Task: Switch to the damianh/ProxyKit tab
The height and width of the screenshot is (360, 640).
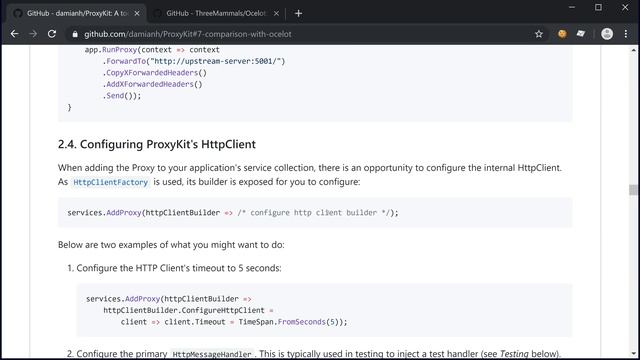Action: (x=78, y=13)
